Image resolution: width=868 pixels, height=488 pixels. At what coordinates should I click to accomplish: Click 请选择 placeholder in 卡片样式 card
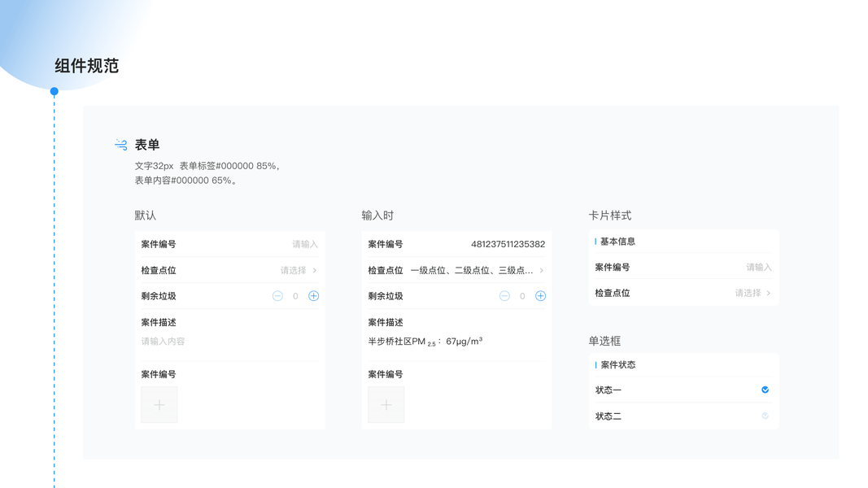pos(748,293)
